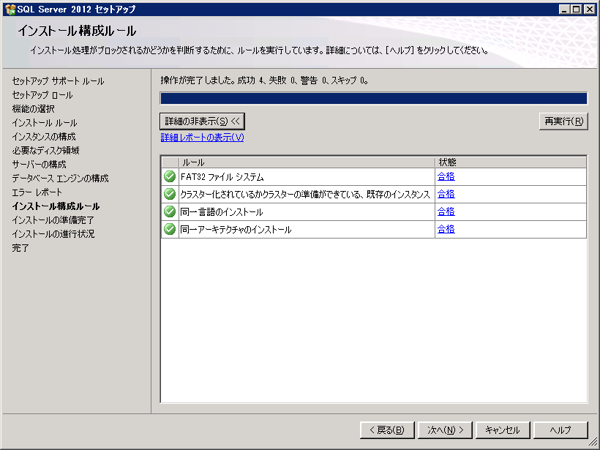This screenshot has height=450, width=600.
Task: Click the 操作が完了しました status summary text
Action: (x=265, y=80)
